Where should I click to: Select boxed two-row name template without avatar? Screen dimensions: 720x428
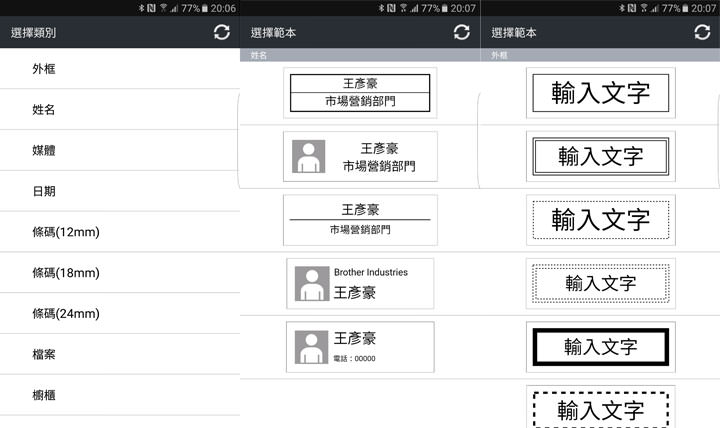point(360,92)
